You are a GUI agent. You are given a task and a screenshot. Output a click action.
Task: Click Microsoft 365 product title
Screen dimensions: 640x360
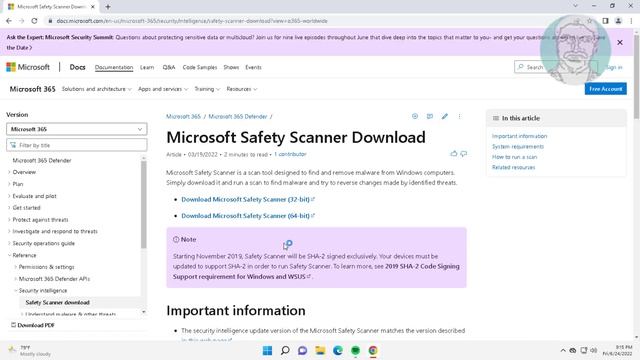pos(32,89)
